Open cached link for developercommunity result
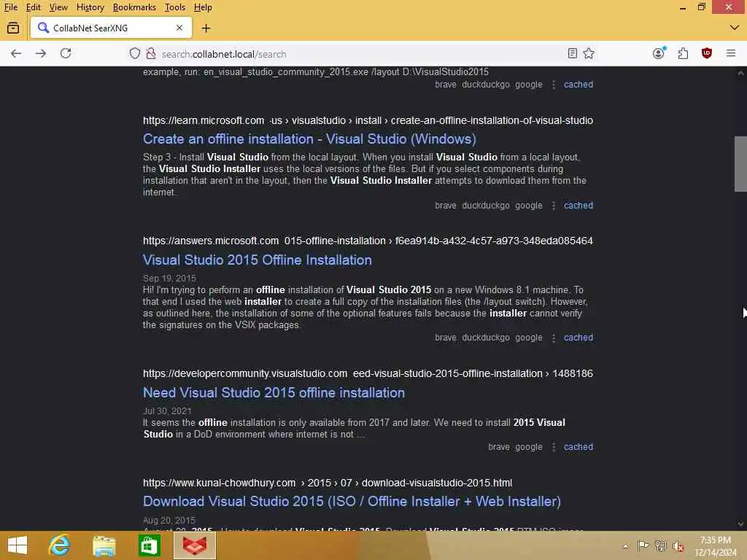 point(578,447)
